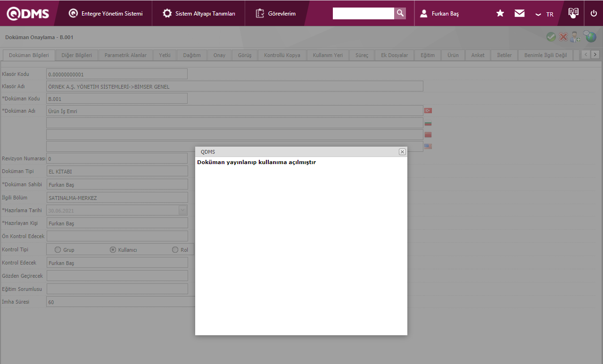Viewport: 603px width, 364px height.
Task: Click the add user icon
Action: pyautogui.click(x=576, y=37)
